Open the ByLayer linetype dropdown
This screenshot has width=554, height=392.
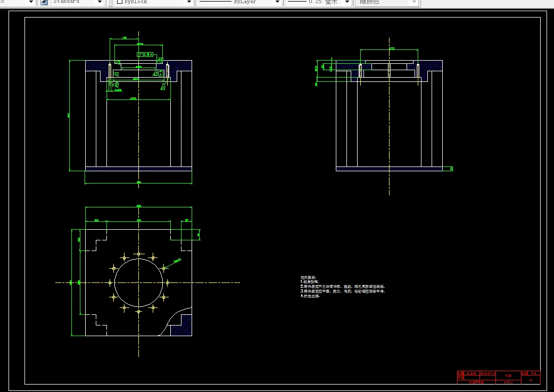(x=277, y=2)
